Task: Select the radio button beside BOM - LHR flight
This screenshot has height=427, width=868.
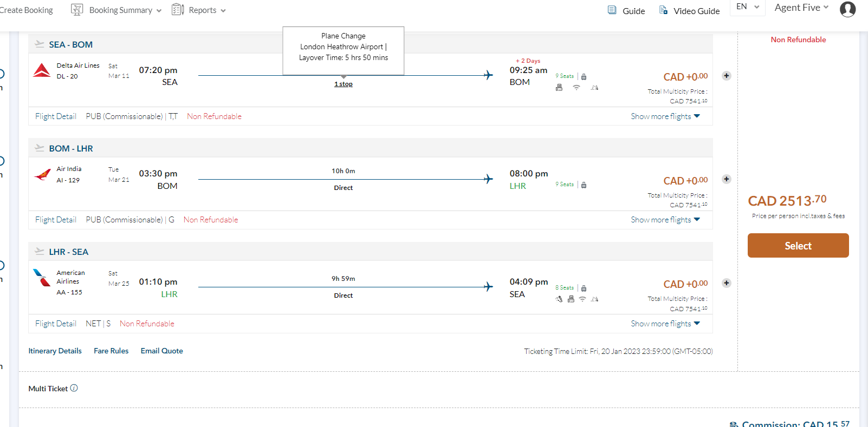Action: click(1, 161)
